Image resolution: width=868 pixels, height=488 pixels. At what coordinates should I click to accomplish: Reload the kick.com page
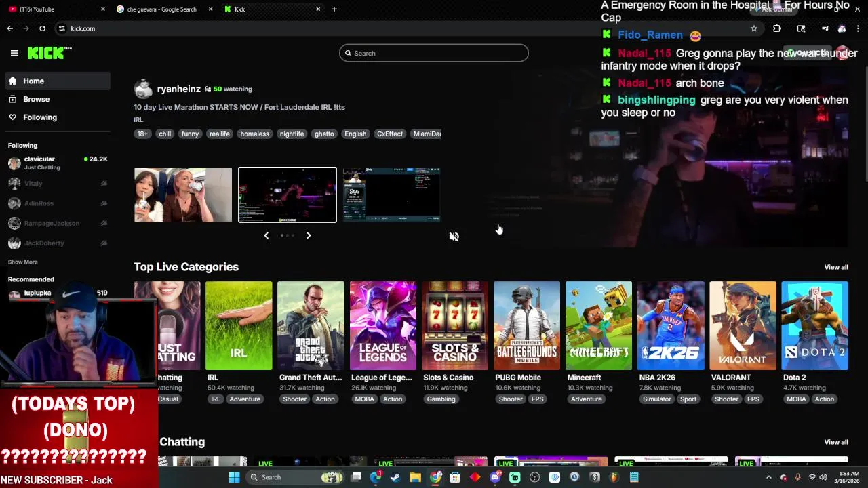[x=42, y=28]
